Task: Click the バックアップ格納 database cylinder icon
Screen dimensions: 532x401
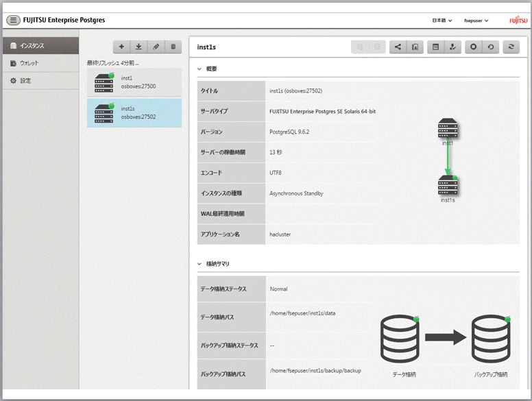Action: point(491,338)
